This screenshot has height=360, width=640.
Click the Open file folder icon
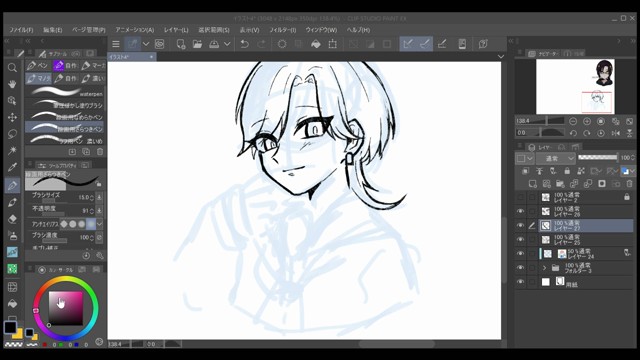(x=198, y=44)
